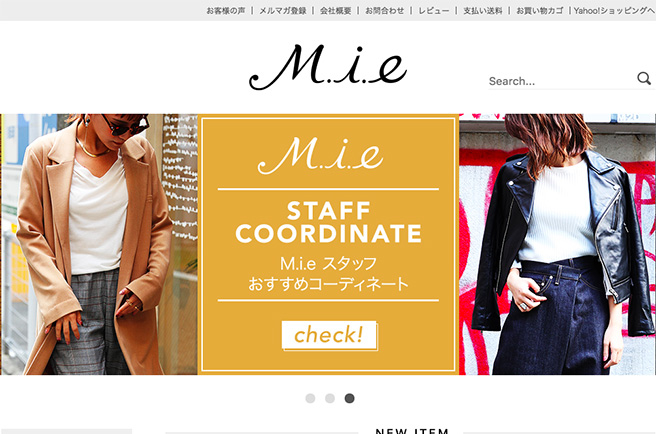Open お買い物カゴ shopping cart link

tap(540, 10)
